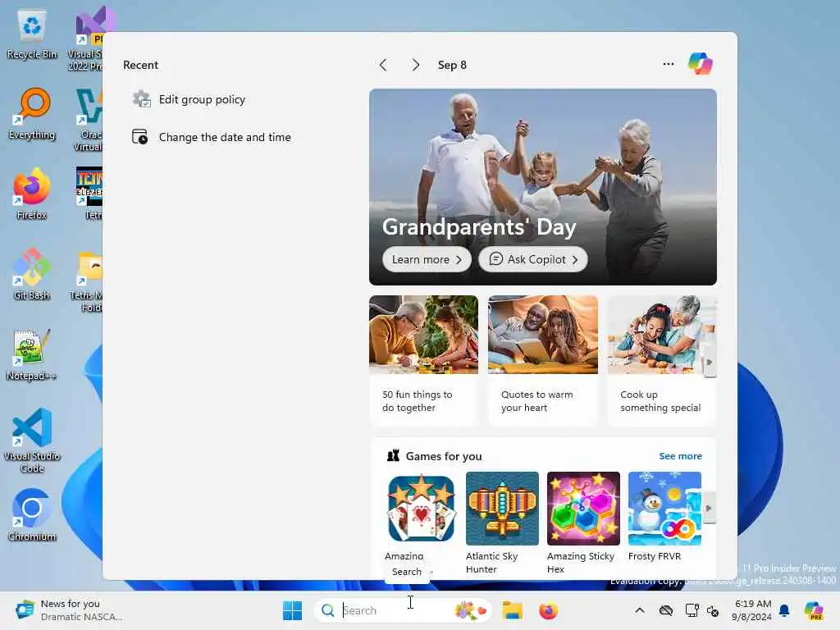Select Firefox desktop shortcut
Image resolution: width=840 pixels, height=630 pixels.
(x=32, y=194)
